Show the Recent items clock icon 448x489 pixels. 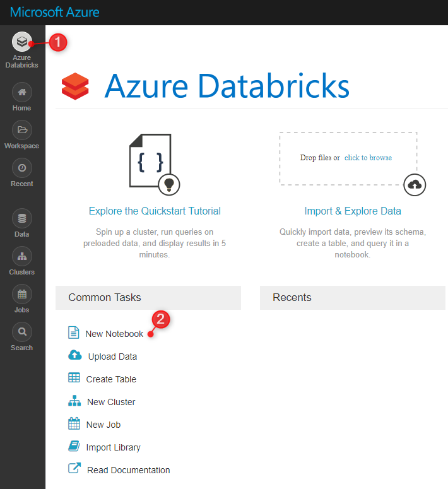pos(22,168)
